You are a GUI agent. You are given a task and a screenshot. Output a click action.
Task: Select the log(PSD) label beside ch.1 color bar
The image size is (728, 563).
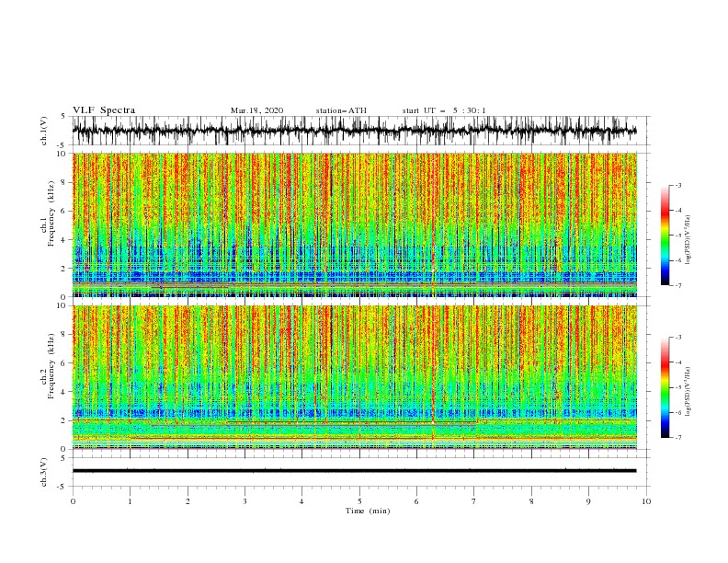pyautogui.click(x=688, y=240)
